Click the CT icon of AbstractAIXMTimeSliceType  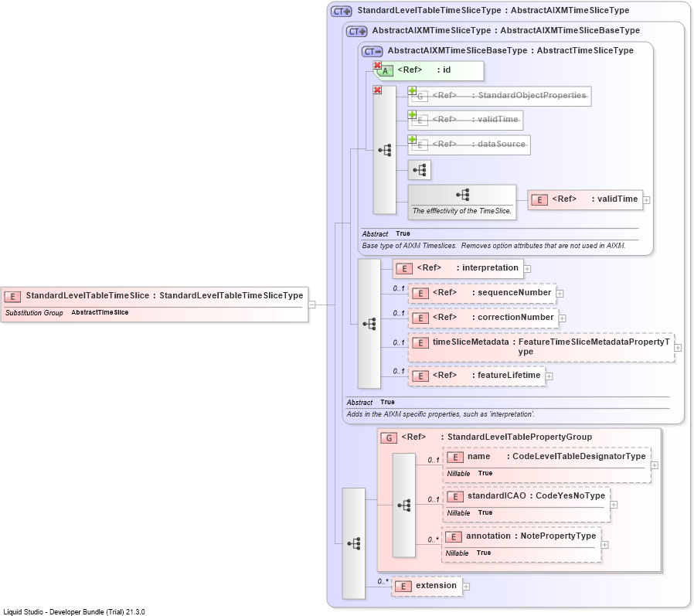point(357,32)
